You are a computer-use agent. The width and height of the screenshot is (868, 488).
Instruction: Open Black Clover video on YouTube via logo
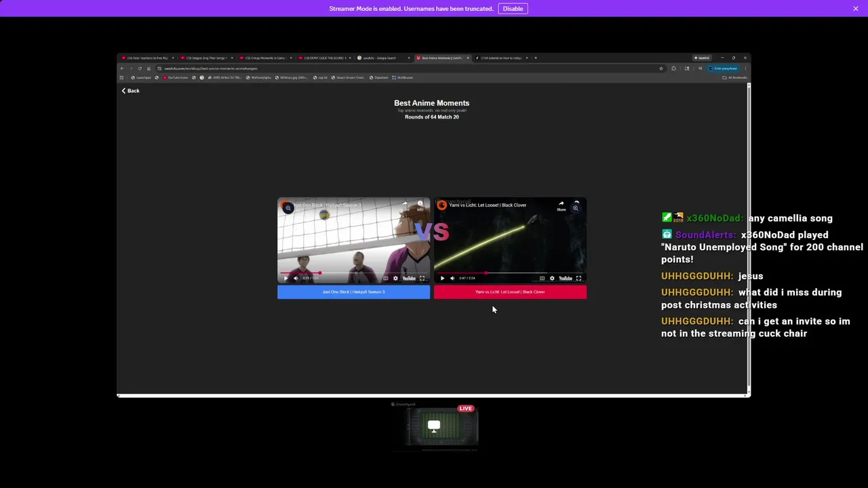[x=566, y=278]
